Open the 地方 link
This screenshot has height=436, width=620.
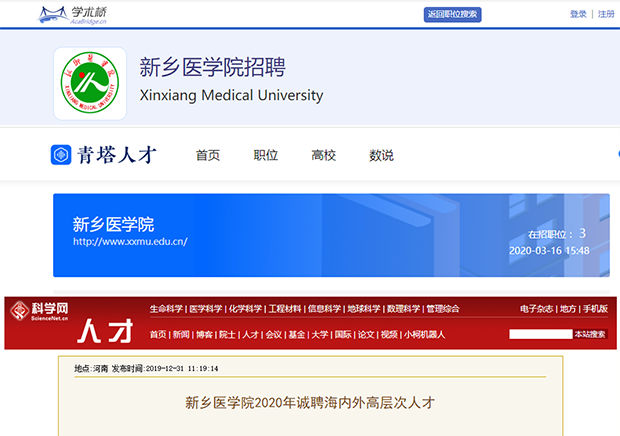(568, 309)
